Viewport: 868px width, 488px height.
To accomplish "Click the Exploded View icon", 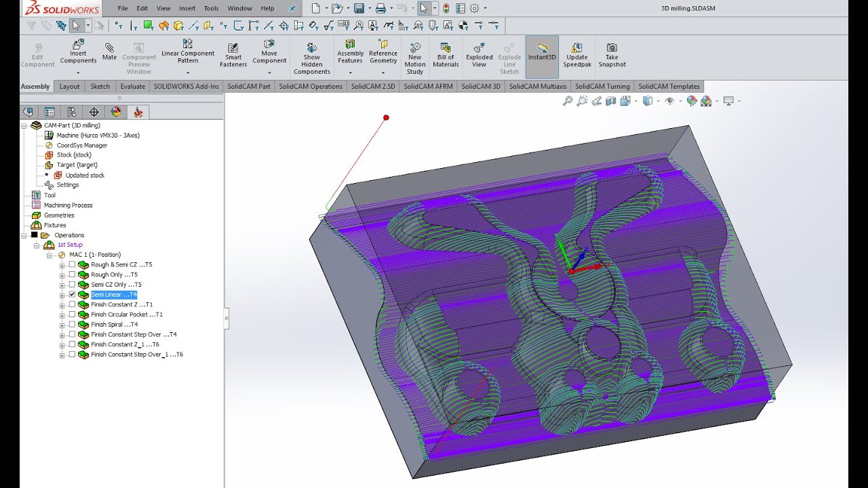I will tap(479, 47).
